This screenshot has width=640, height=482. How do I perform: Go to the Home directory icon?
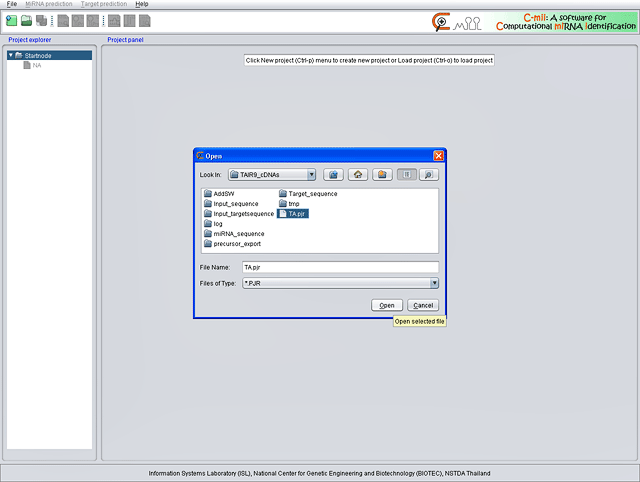point(359,174)
